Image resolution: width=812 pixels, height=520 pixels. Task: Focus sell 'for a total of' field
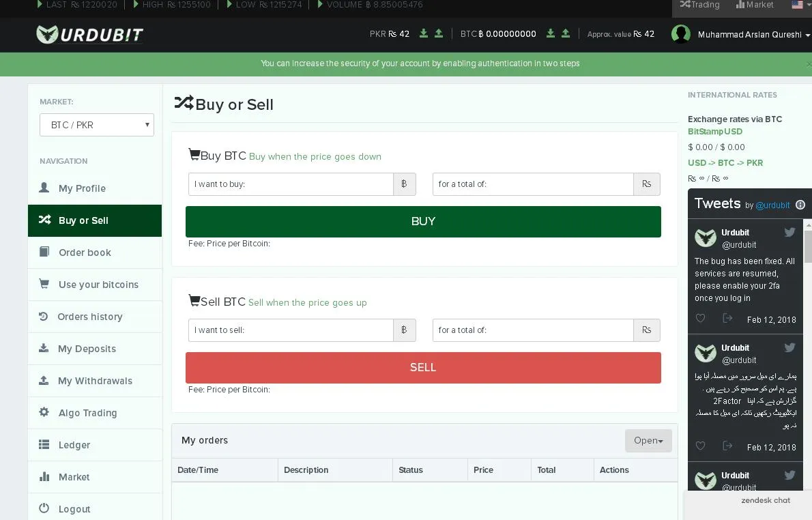click(x=533, y=330)
